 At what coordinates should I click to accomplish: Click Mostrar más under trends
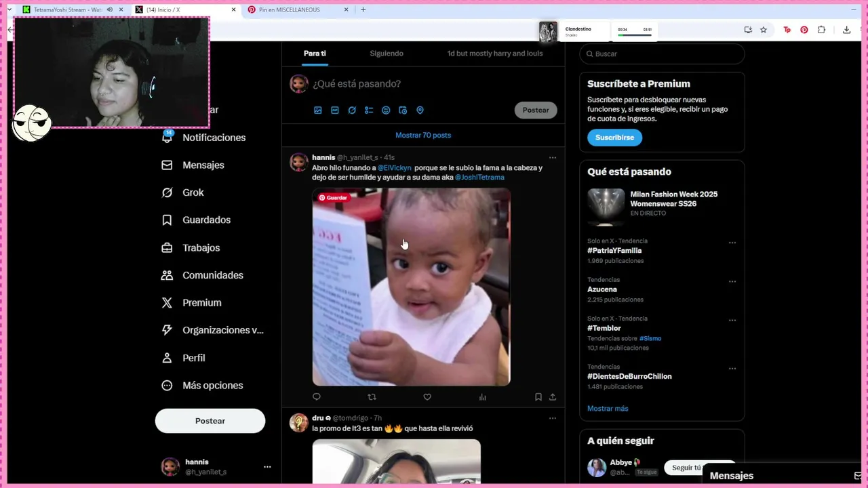[608, 409]
